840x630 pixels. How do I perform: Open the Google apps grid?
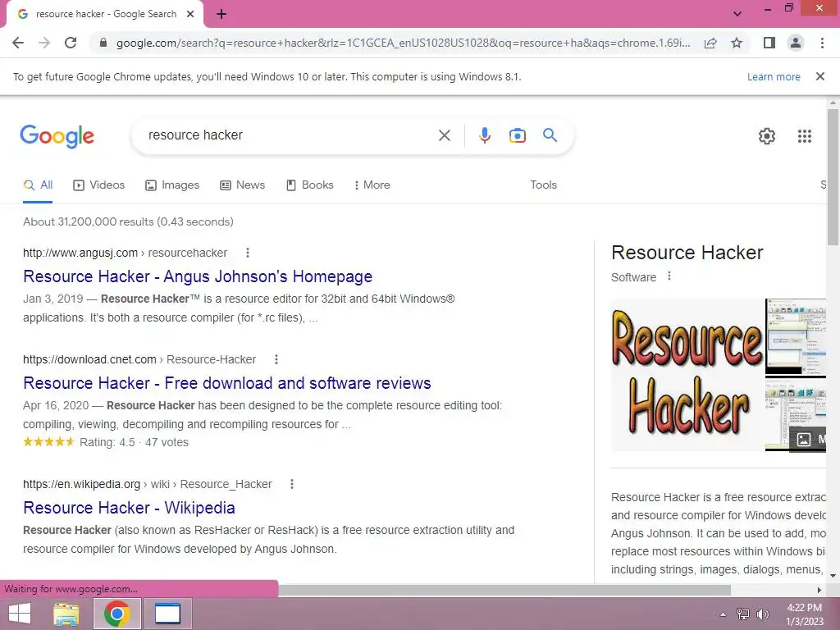pyautogui.click(x=805, y=136)
